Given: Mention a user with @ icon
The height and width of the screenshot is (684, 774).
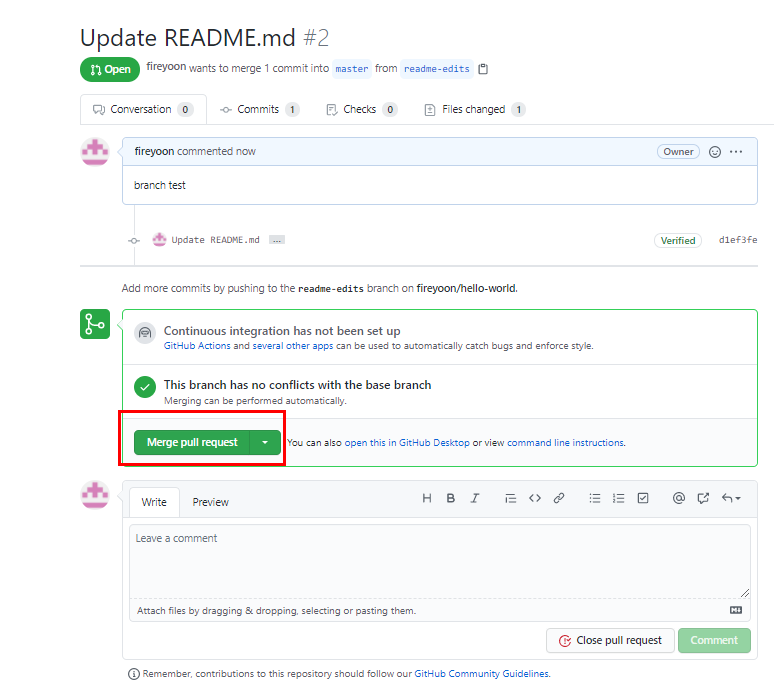Looking at the screenshot, I should click(679, 498).
